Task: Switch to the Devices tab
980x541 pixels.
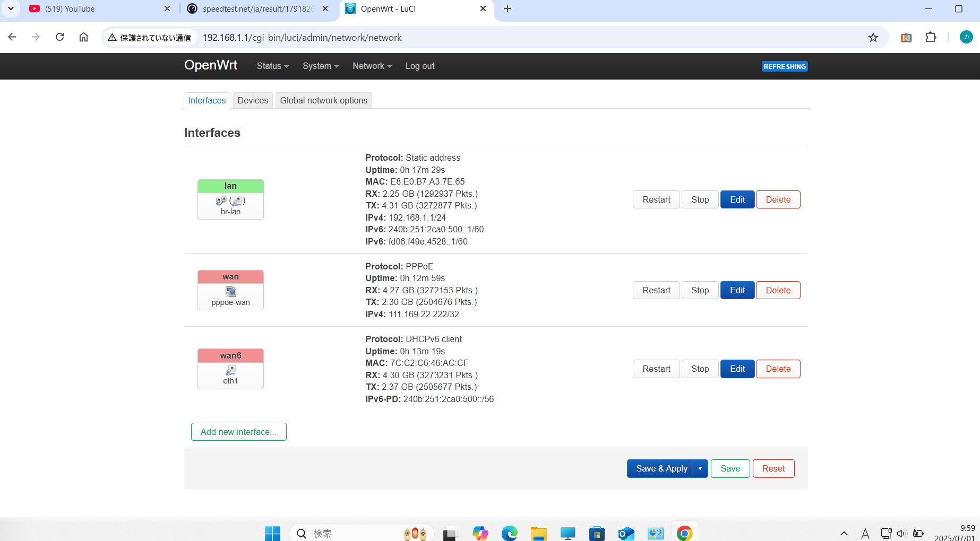Action: (x=253, y=100)
